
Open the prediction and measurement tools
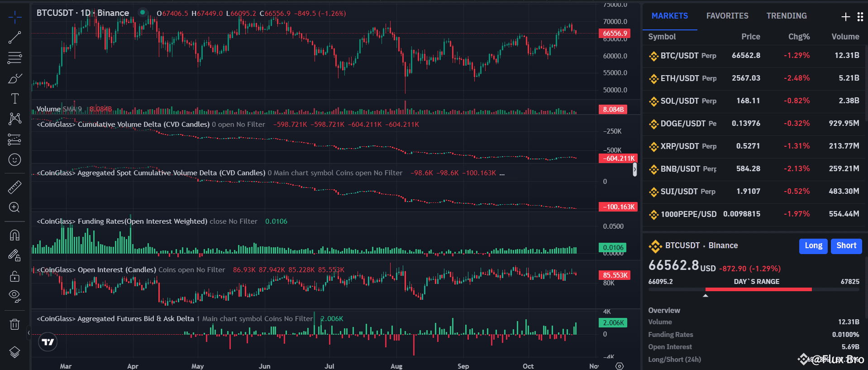(14, 139)
